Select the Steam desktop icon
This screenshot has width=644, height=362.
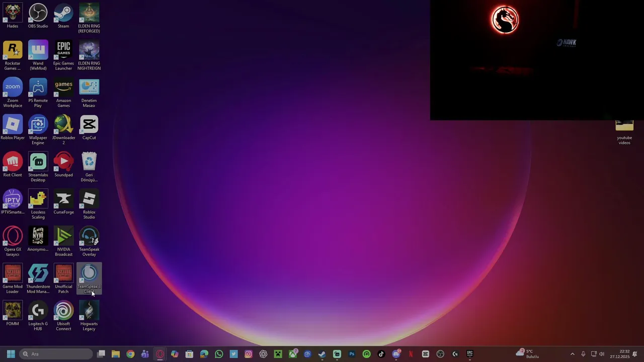pos(63,16)
